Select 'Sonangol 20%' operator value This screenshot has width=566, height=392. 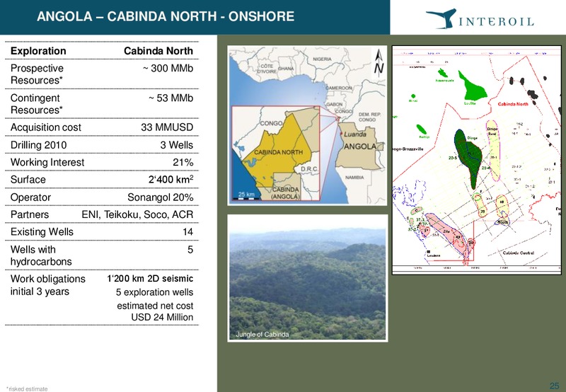coord(161,197)
